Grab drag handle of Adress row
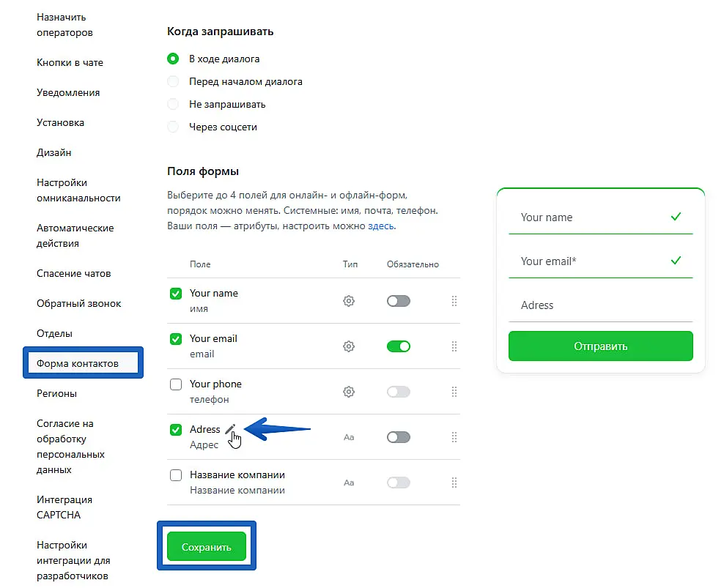 coord(454,437)
